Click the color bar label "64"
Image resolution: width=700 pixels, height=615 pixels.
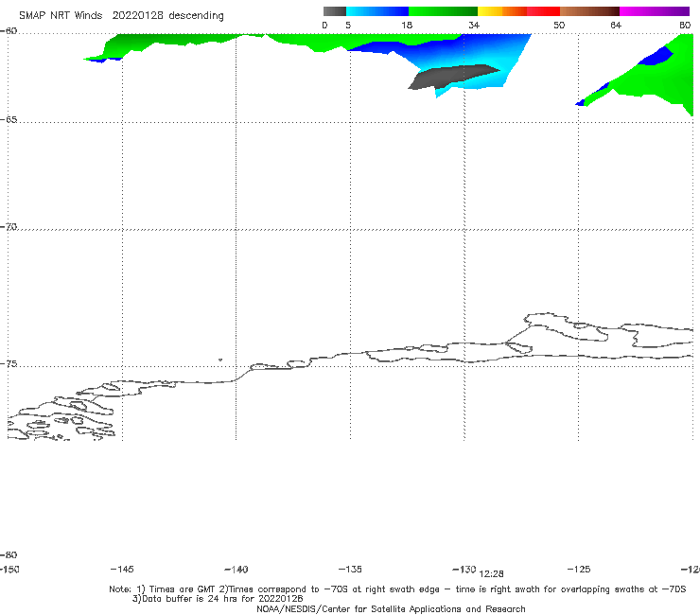point(616,25)
